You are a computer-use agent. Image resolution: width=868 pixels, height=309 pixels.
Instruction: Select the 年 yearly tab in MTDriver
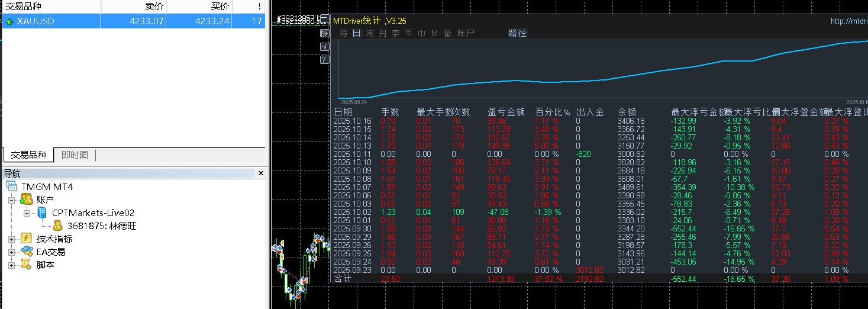(409, 33)
